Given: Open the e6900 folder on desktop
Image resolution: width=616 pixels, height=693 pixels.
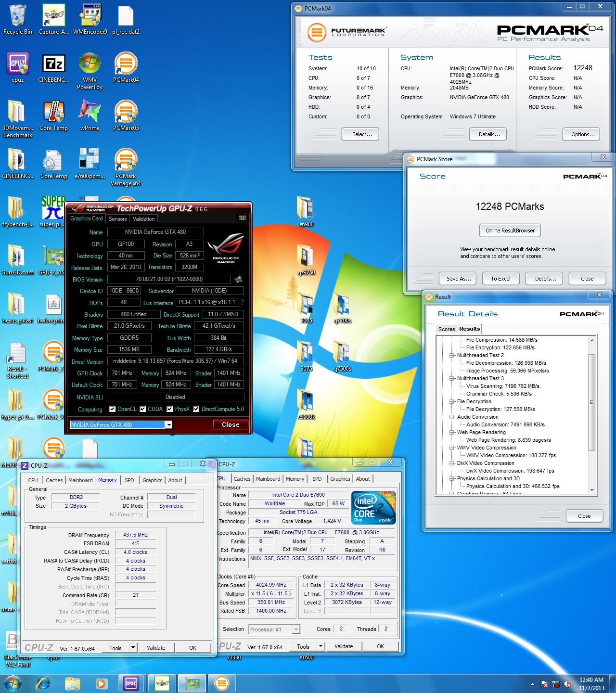Looking at the screenshot, I should (x=306, y=212).
